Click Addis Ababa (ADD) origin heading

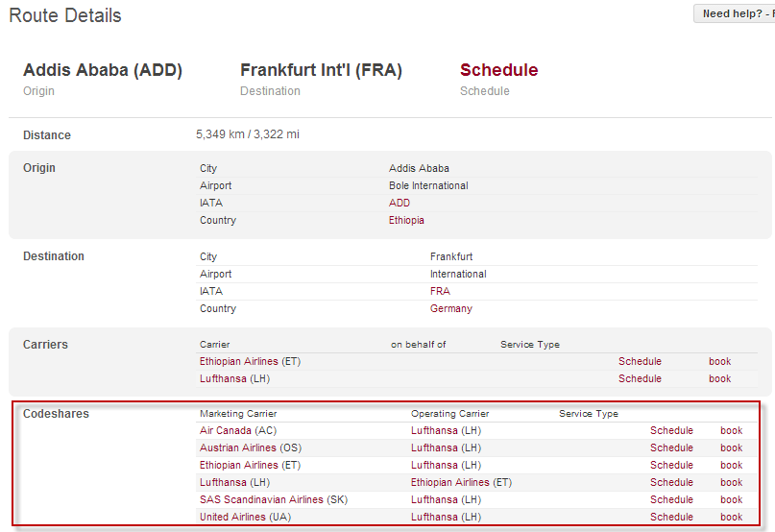[x=103, y=70]
